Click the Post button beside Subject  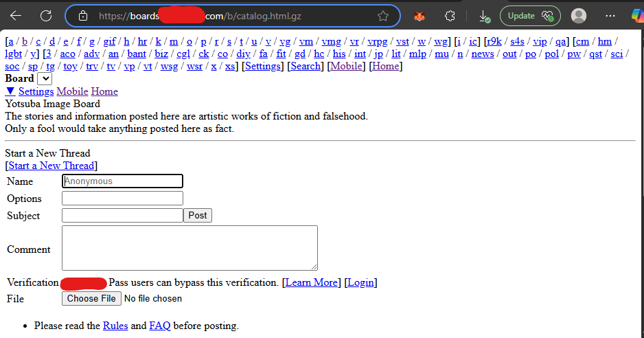click(x=198, y=216)
